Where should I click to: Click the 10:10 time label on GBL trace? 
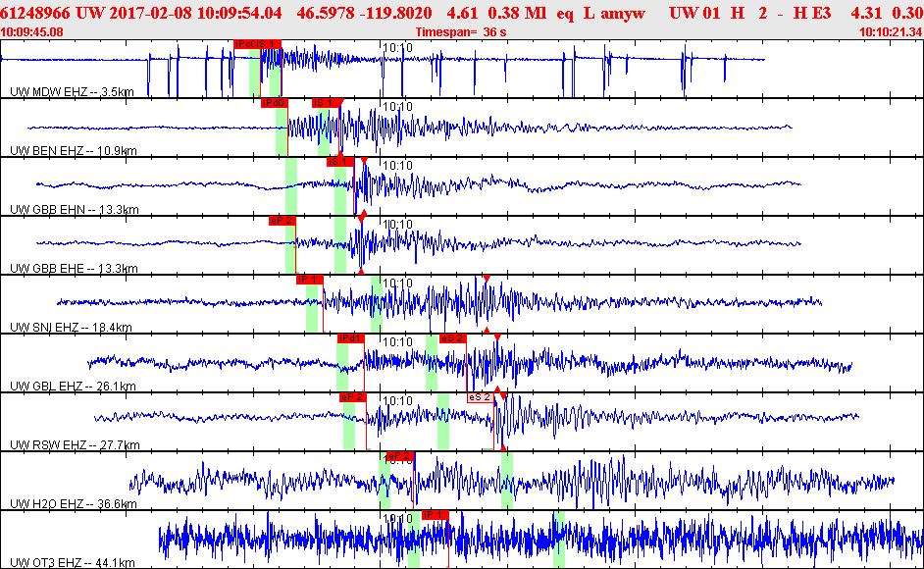[x=398, y=342]
